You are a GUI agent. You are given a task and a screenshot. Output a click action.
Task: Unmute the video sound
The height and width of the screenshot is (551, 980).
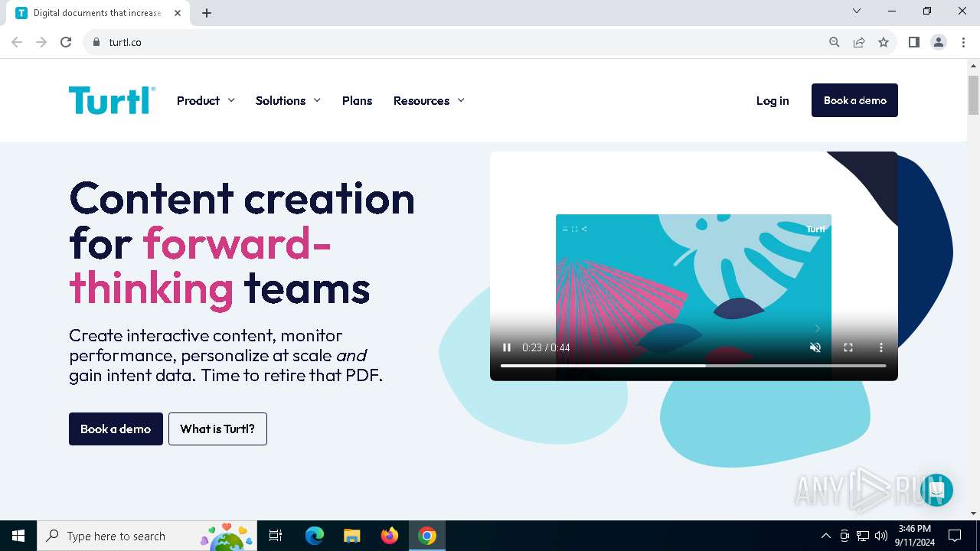pos(815,347)
